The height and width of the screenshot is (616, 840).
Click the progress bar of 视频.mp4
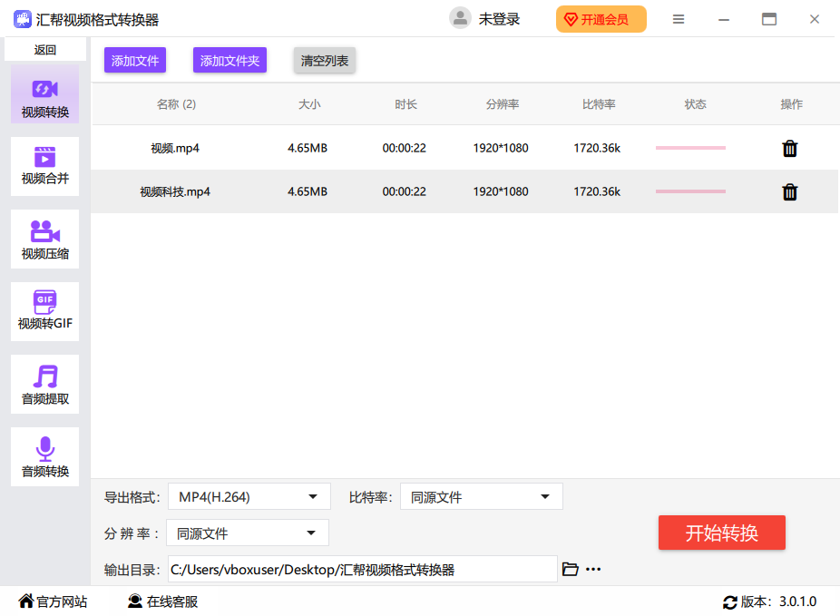(x=689, y=148)
